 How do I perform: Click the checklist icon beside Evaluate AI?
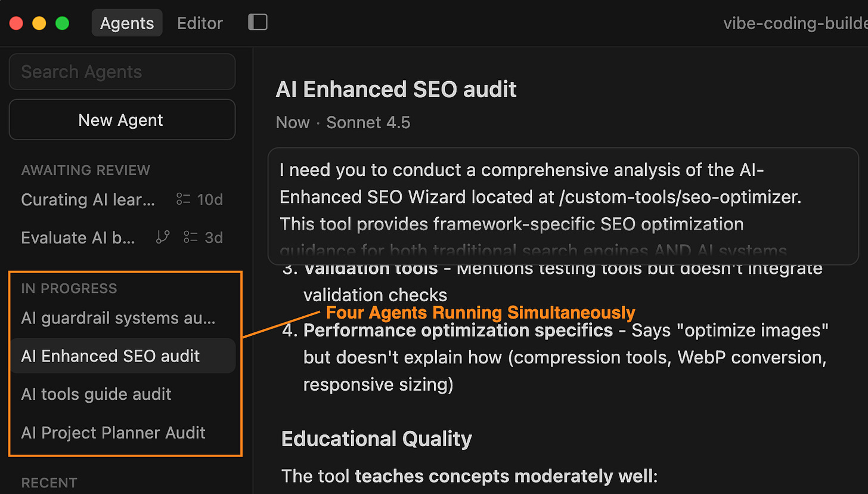point(191,237)
